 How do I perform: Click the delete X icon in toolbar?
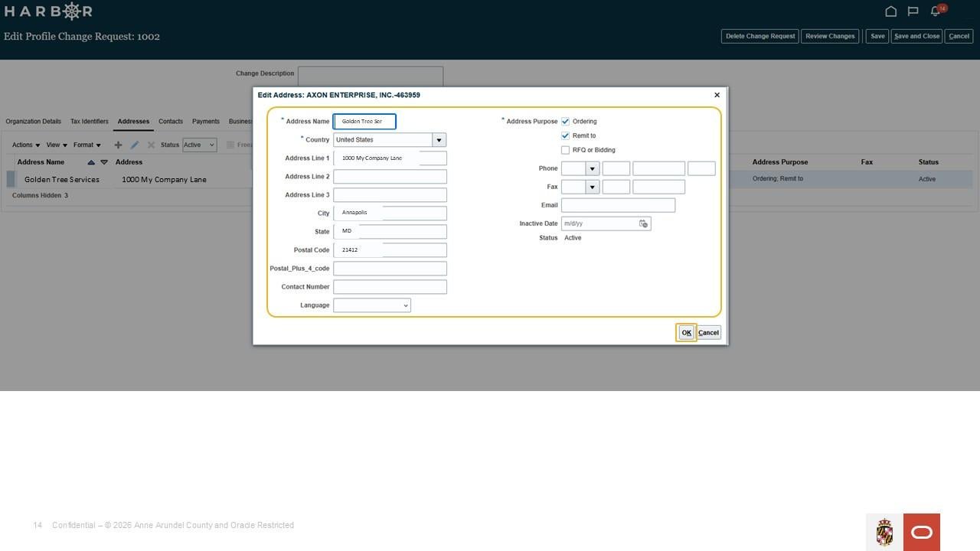tap(151, 145)
